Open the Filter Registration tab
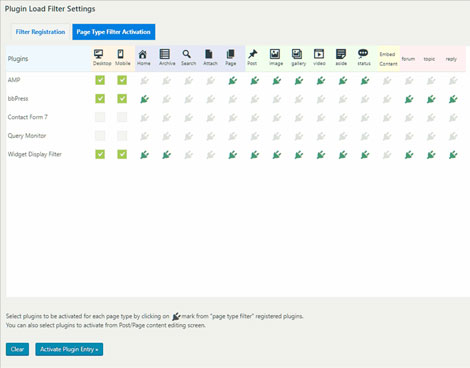Viewport: 470px width, 368px height. click(x=40, y=32)
